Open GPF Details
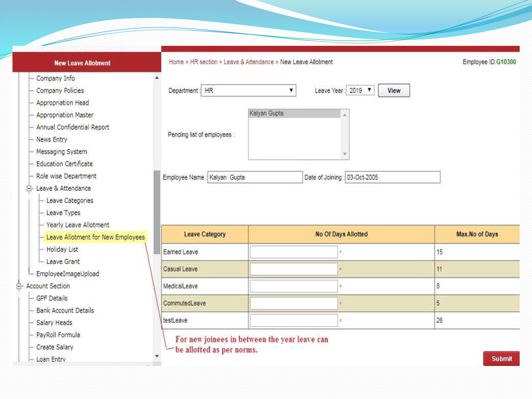 53,298
